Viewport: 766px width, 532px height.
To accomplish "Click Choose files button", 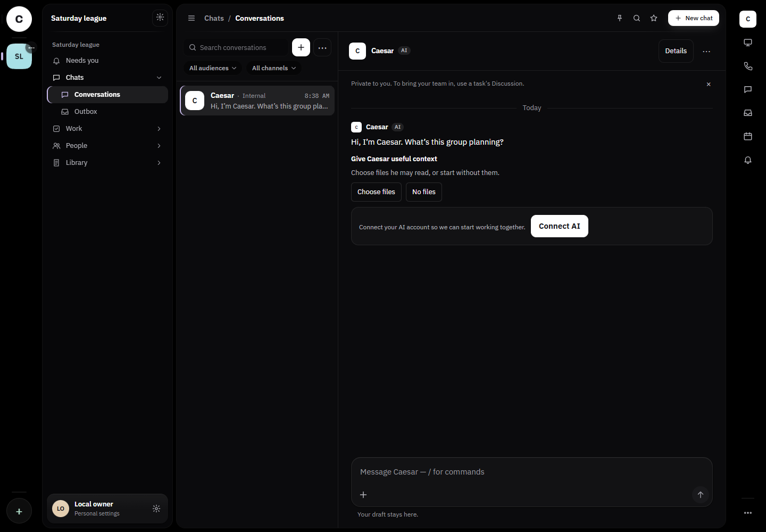I will tap(376, 192).
